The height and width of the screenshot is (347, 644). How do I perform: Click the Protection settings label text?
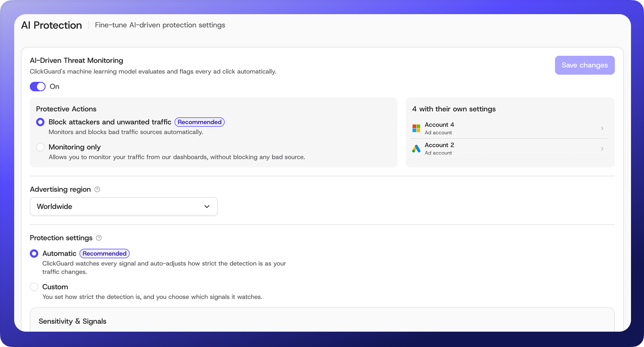point(61,238)
